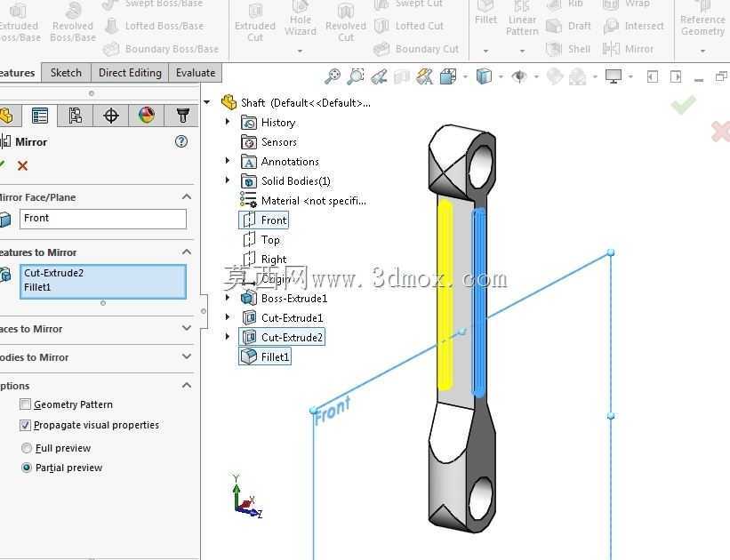Open Reference Geometry tool

pyautogui.click(x=702, y=20)
